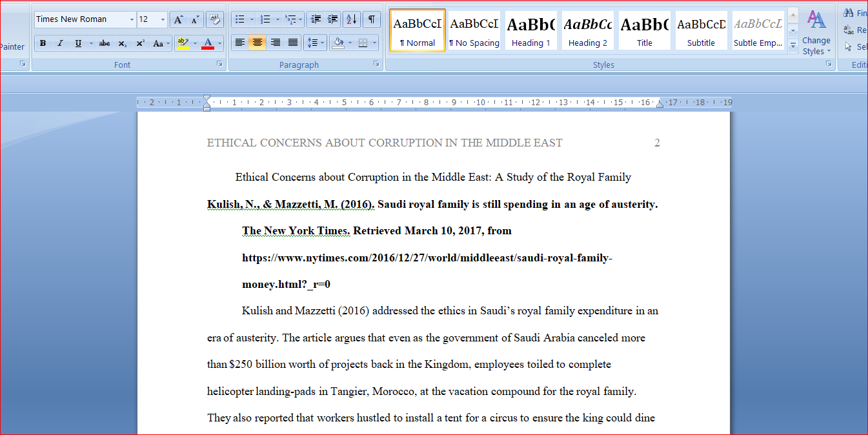
Task: Click the Shrink Font icon
Action: 195,19
